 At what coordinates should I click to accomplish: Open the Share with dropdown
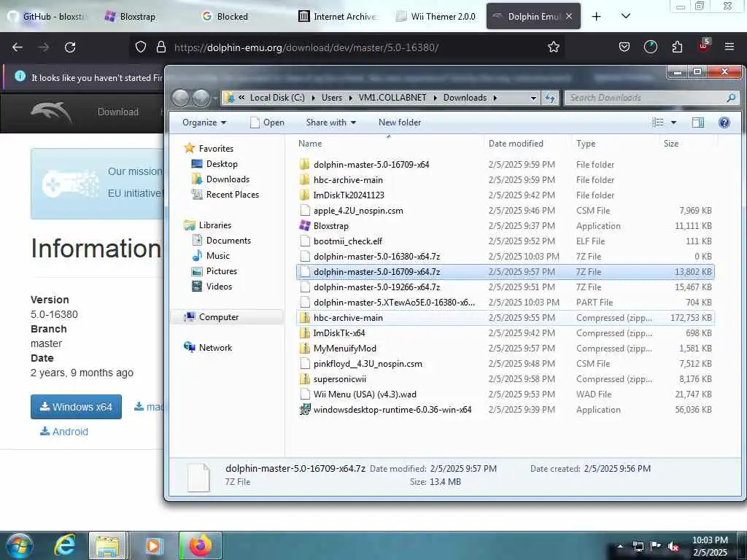[x=330, y=122]
